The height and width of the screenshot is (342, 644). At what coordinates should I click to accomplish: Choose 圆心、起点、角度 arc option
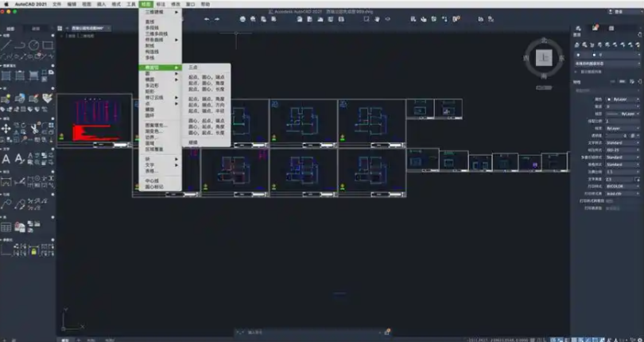pos(206,127)
